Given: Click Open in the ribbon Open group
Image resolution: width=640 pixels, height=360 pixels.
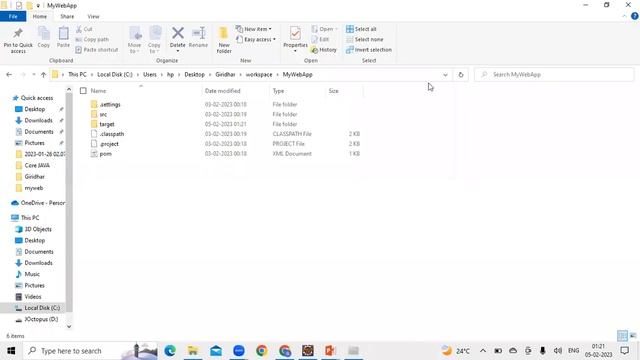Looking at the screenshot, I should coord(324,29).
